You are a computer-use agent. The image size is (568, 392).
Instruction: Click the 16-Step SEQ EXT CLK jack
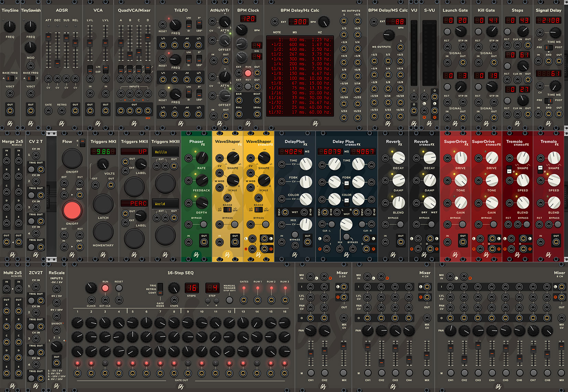pyautogui.click(x=105, y=300)
